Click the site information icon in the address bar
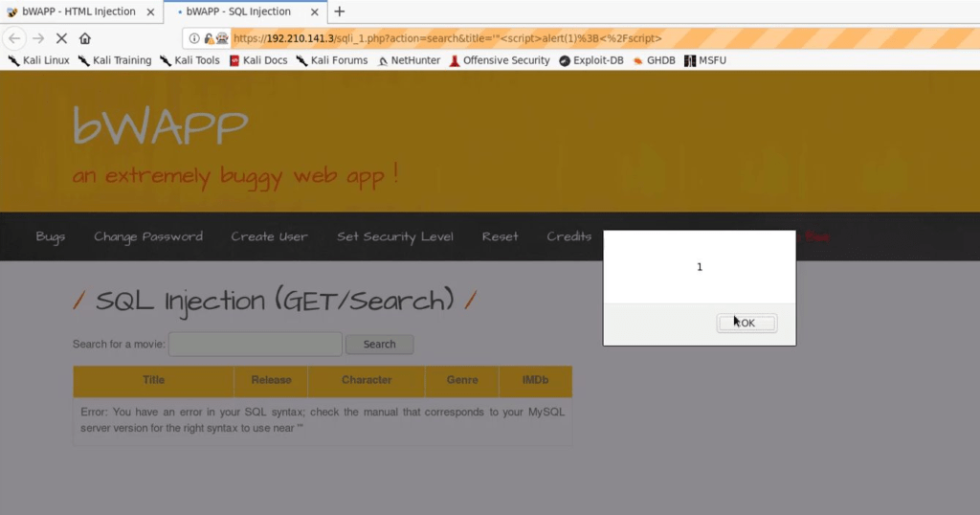980x515 pixels. click(x=194, y=38)
